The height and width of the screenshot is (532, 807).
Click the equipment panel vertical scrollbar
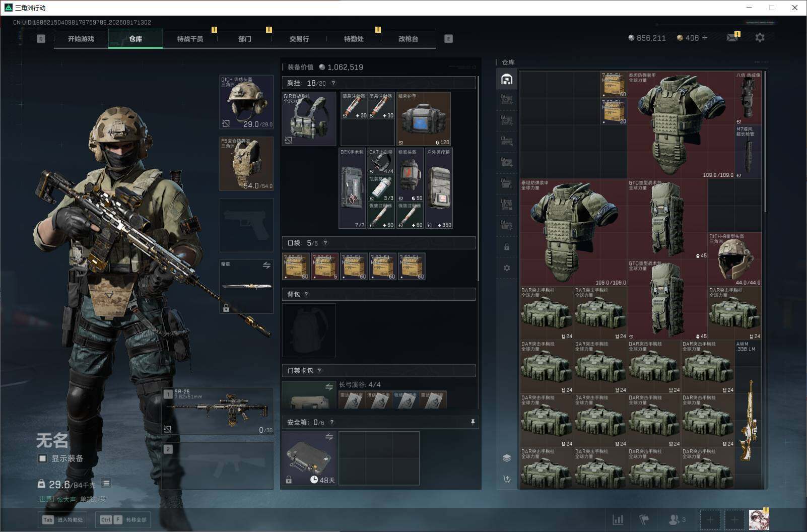pyautogui.click(x=478, y=179)
